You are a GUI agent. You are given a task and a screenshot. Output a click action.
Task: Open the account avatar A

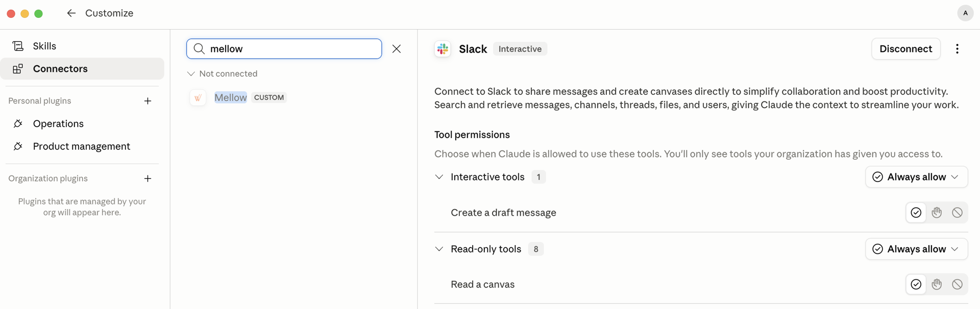point(965,13)
